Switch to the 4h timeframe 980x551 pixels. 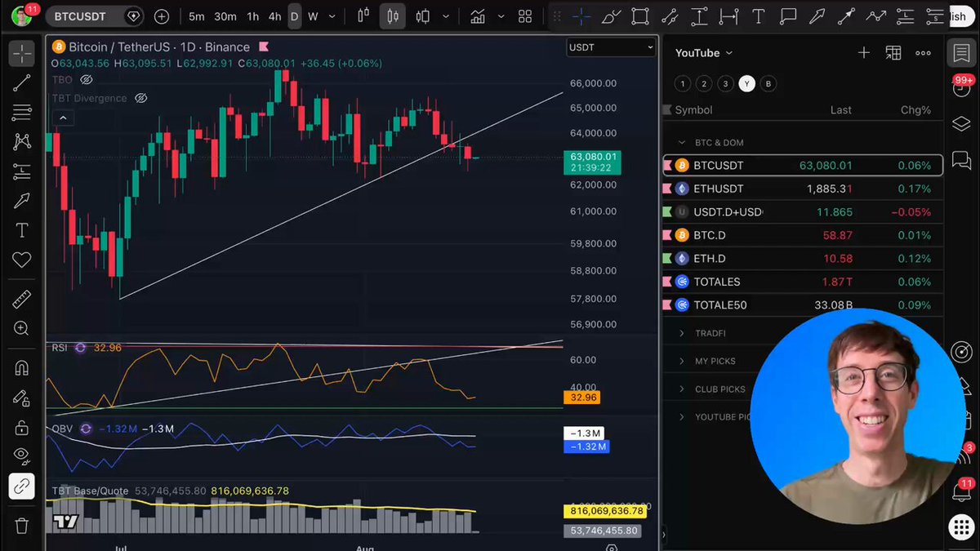click(x=274, y=16)
